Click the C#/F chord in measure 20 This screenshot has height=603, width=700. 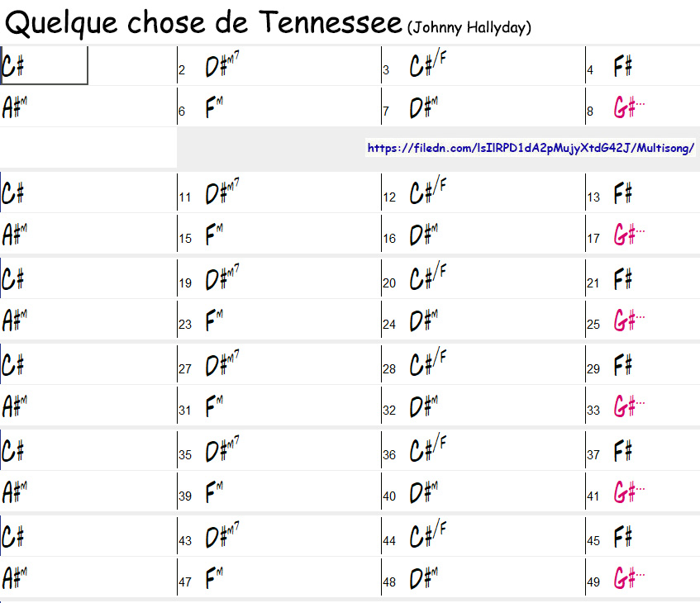pyautogui.click(x=427, y=280)
